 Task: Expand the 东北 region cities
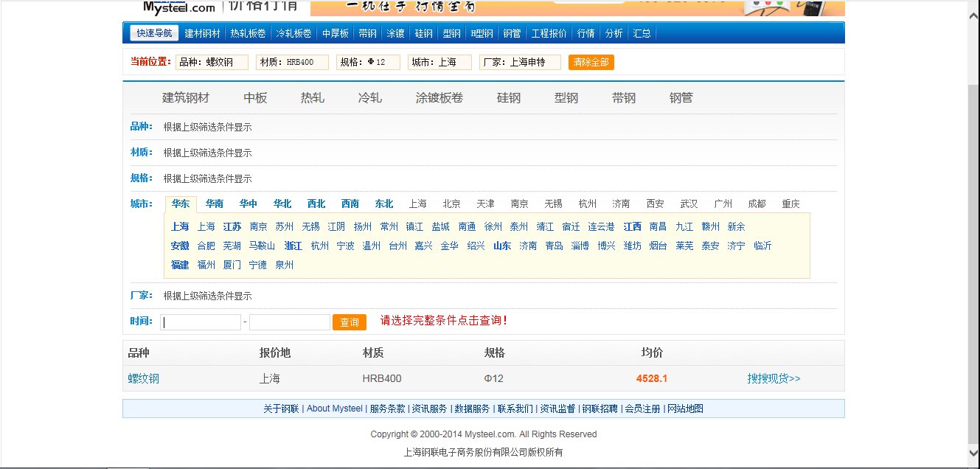383,204
